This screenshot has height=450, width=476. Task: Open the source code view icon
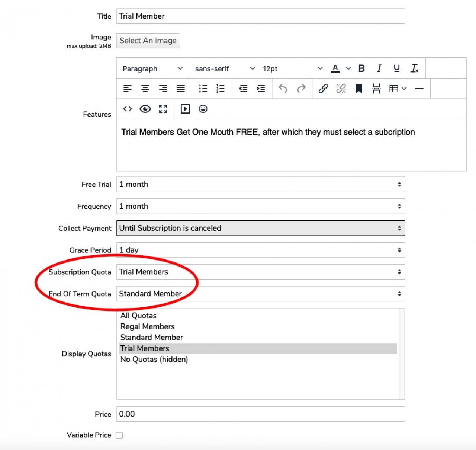click(x=128, y=109)
